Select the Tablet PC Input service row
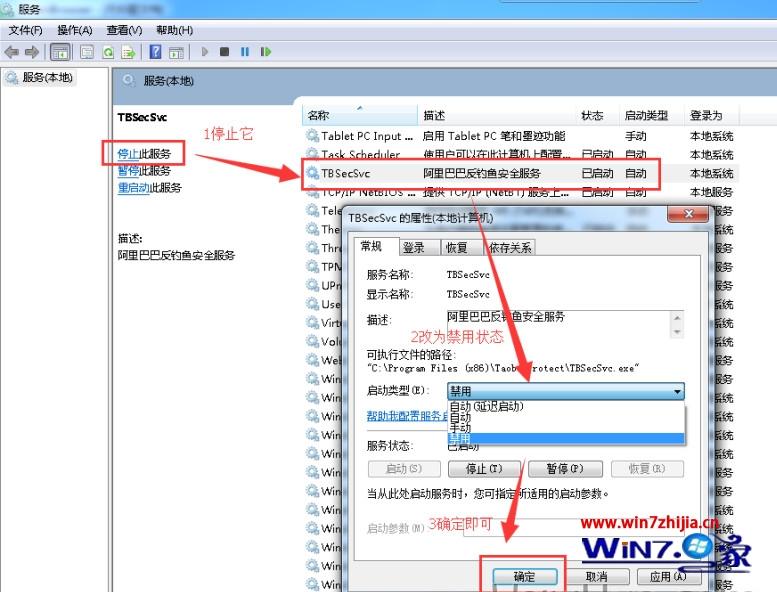 click(519, 136)
